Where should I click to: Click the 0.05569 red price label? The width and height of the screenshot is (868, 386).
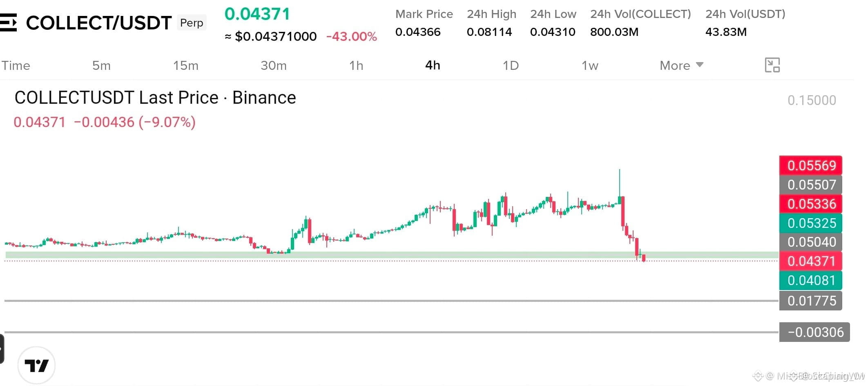811,165
